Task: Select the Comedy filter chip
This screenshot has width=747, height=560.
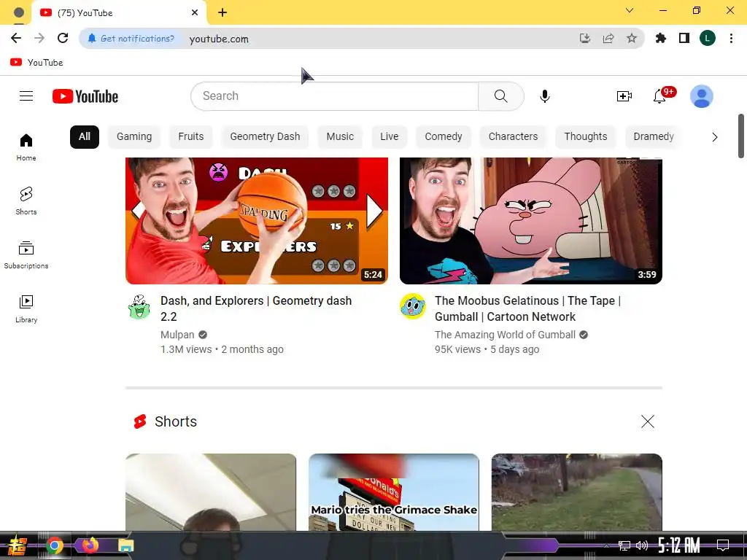Action: 444,136
